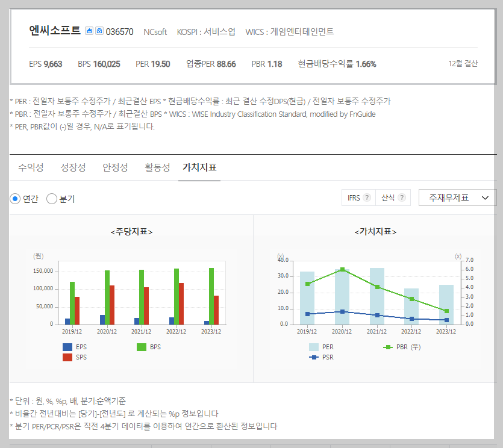Screen dimensions: 503x448
Task: Toggle SPS red legend swatch
Action: pyautogui.click(x=67, y=357)
